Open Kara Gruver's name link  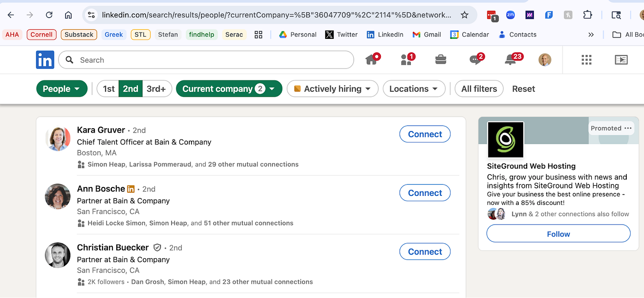(101, 130)
